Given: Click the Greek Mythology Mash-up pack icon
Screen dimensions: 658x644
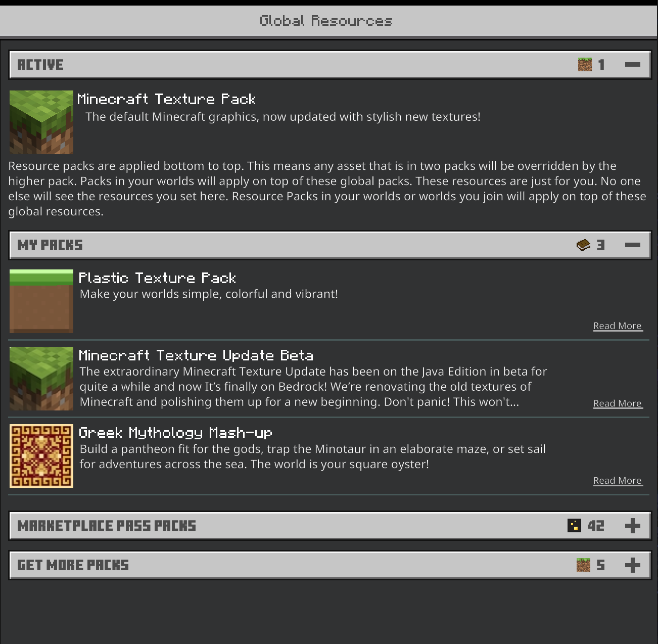Looking at the screenshot, I should [x=41, y=456].
